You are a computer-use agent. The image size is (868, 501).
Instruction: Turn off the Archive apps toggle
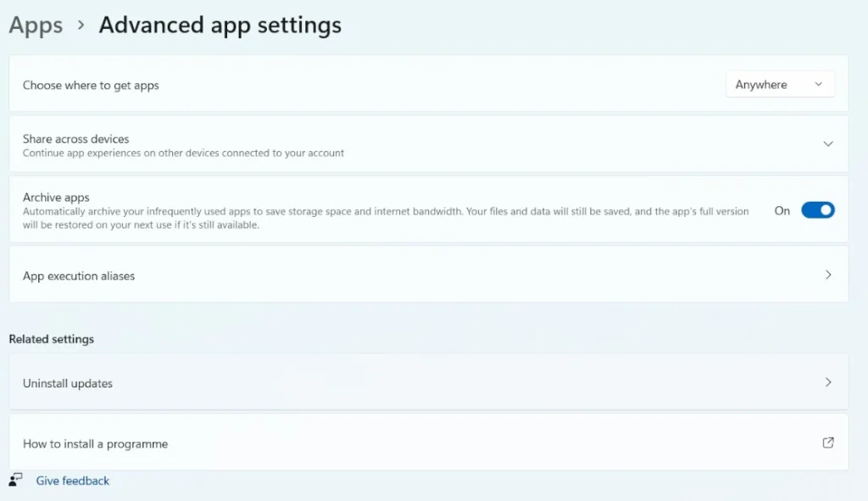817,210
